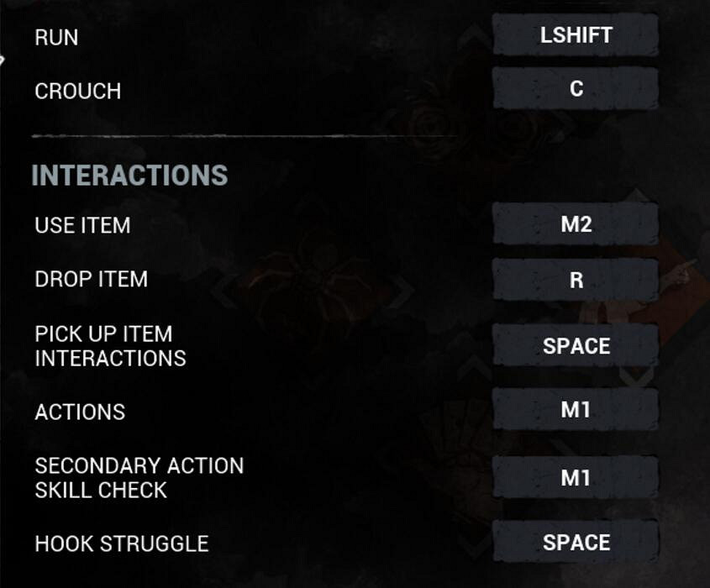Click the SECONDARY ACTION label text
Screen dimensions: 710x588
pyautogui.click(x=139, y=466)
